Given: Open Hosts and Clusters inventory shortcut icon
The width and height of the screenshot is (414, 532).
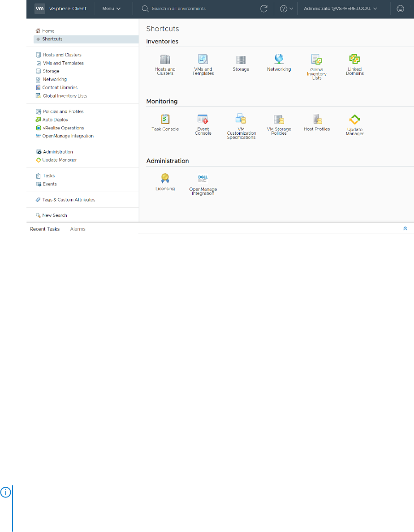Looking at the screenshot, I should 165,60.
